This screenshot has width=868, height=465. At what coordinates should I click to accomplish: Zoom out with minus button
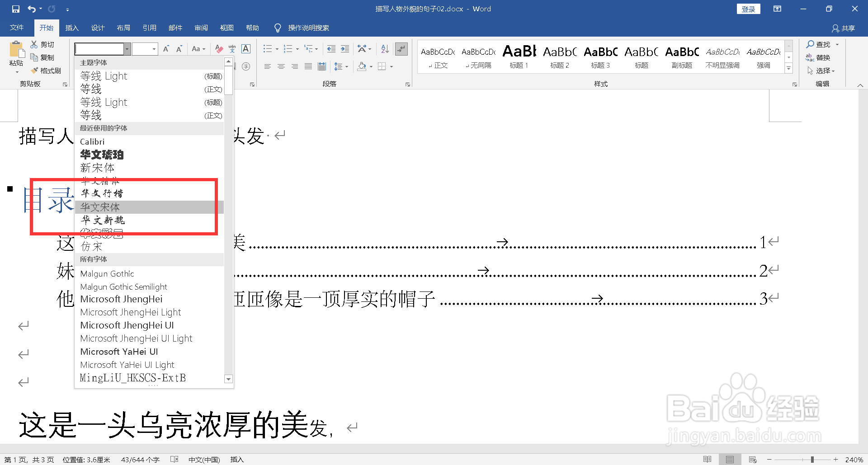coord(769,459)
